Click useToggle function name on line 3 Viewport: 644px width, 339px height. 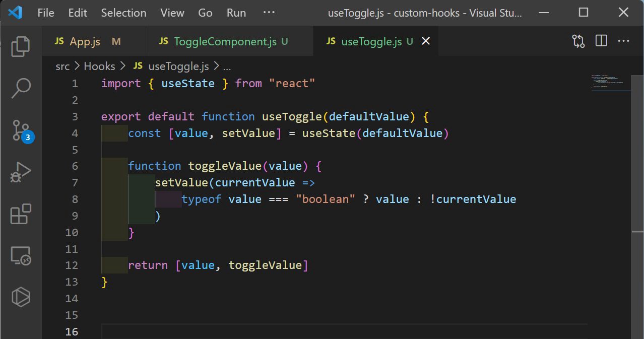point(292,117)
